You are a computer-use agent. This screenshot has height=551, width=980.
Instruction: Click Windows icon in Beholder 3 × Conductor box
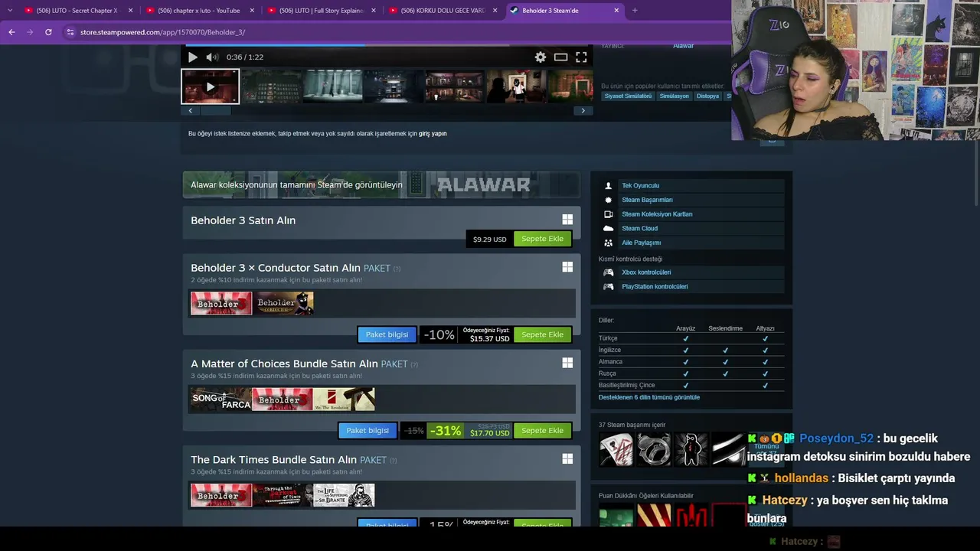coord(567,267)
